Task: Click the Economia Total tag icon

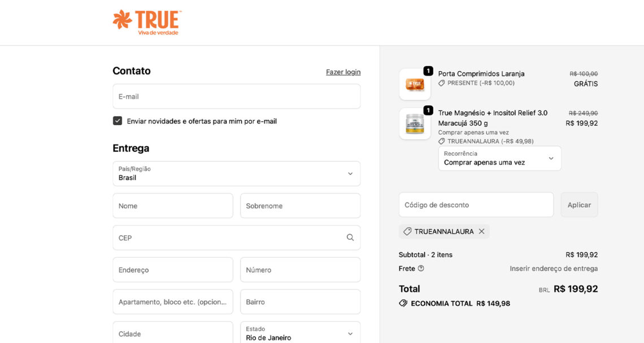Action: (403, 304)
